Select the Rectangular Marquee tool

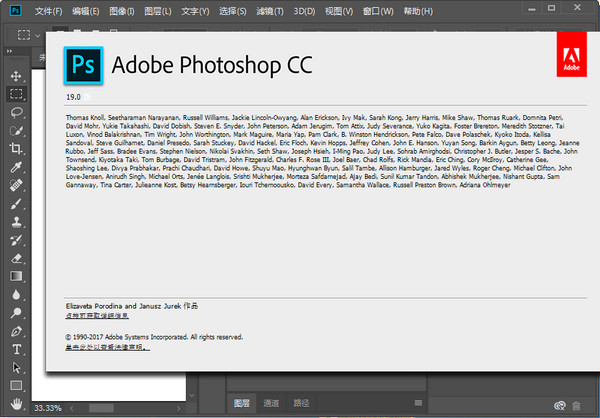tap(16, 94)
